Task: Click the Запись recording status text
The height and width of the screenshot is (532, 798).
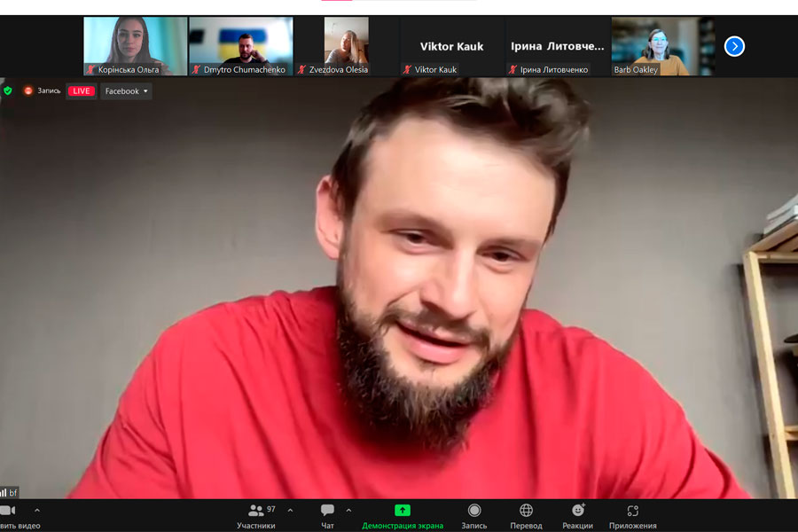Action: 49,90
